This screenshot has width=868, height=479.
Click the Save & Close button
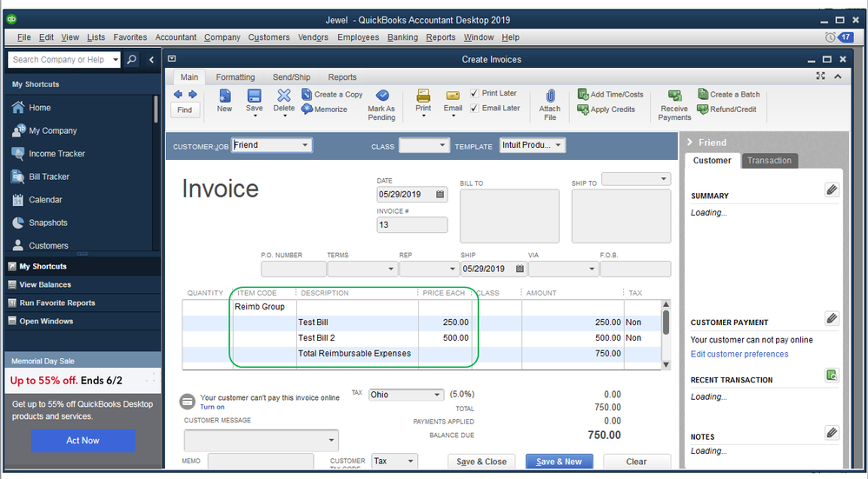[481, 462]
